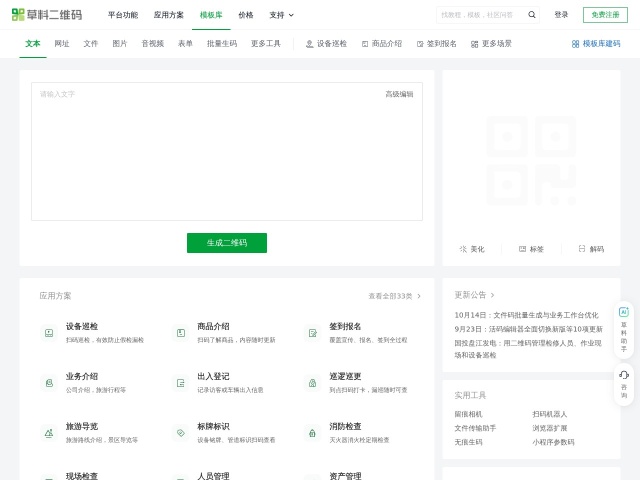Click the 设备巡检 toolbar icon
The image size is (640, 480).
click(309, 44)
